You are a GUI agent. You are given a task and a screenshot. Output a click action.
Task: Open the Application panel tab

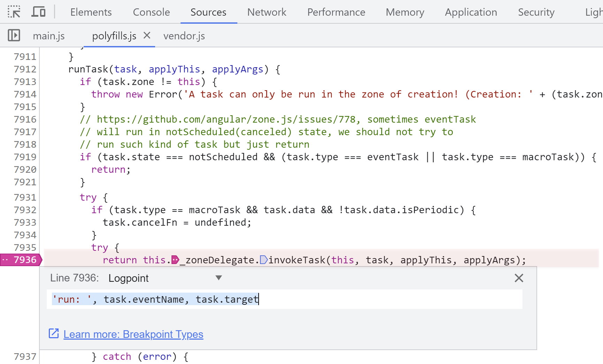click(x=471, y=12)
